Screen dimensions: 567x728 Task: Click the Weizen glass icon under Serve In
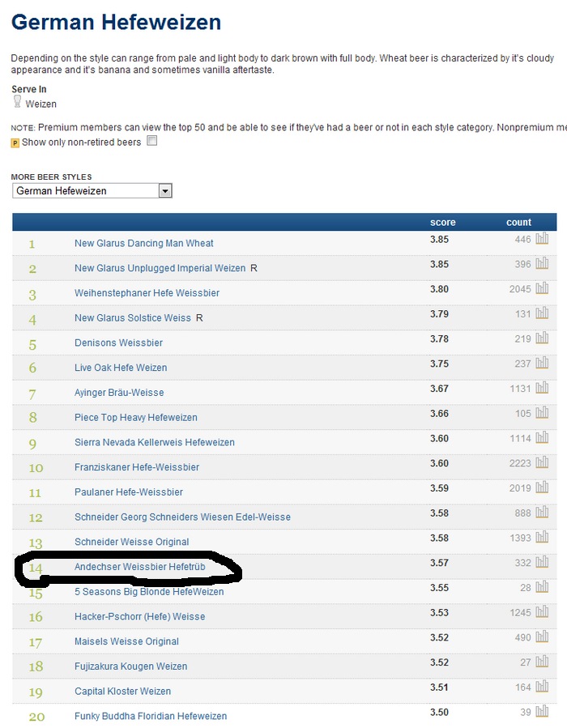click(17, 102)
